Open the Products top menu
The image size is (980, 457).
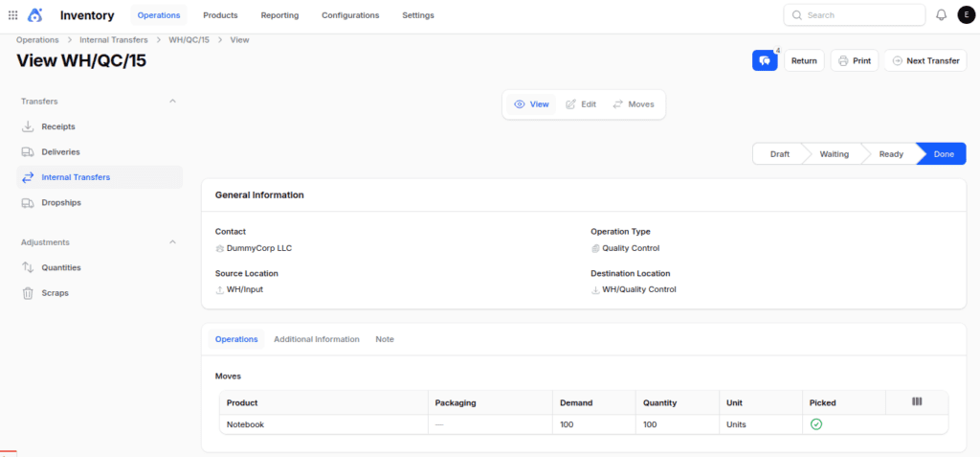[x=221, y=15]
